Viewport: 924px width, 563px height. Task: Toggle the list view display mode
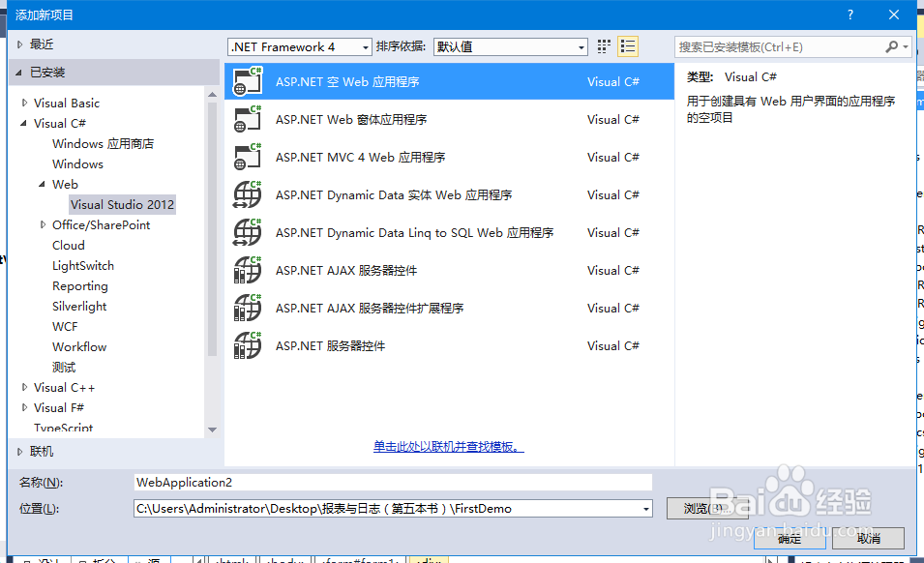(625, 45)
